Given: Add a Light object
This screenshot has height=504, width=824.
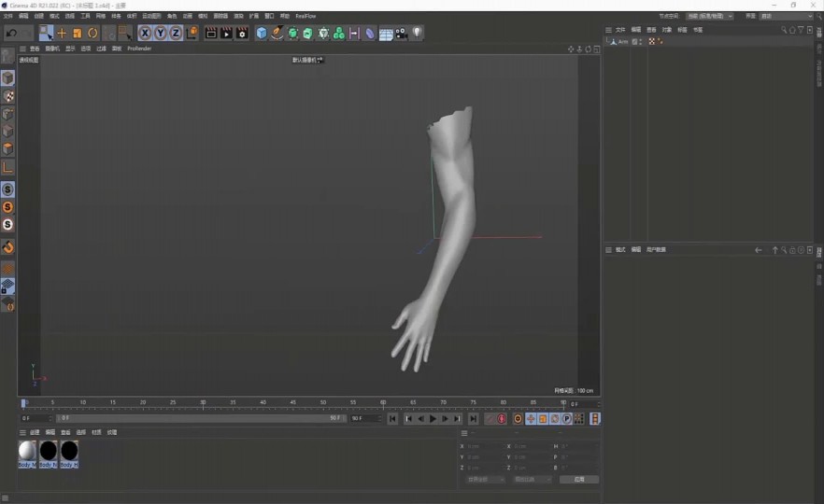Looking at the screenshot, I should 417,33.
